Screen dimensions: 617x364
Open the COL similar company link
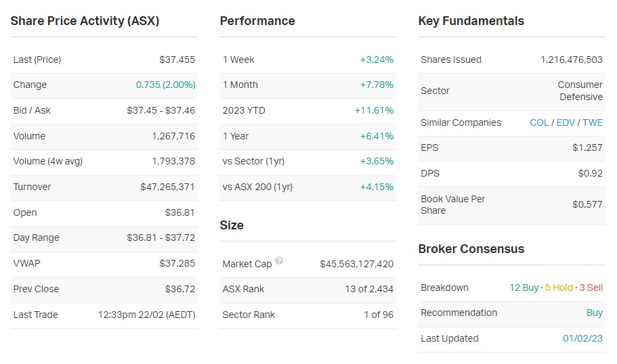pyautogui.click(x=539, y=122)
